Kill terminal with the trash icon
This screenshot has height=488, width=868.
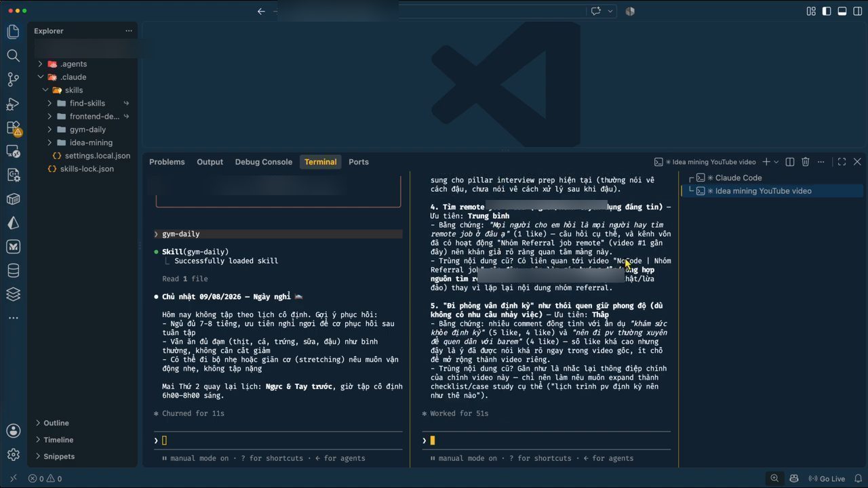(x=806, y=162)
